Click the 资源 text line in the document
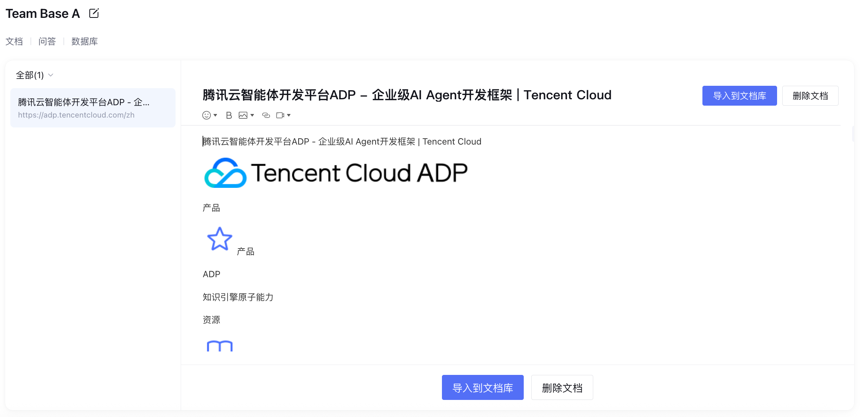Image resolution: width=868 pixels, height=417 pixels. coord(211,320)
